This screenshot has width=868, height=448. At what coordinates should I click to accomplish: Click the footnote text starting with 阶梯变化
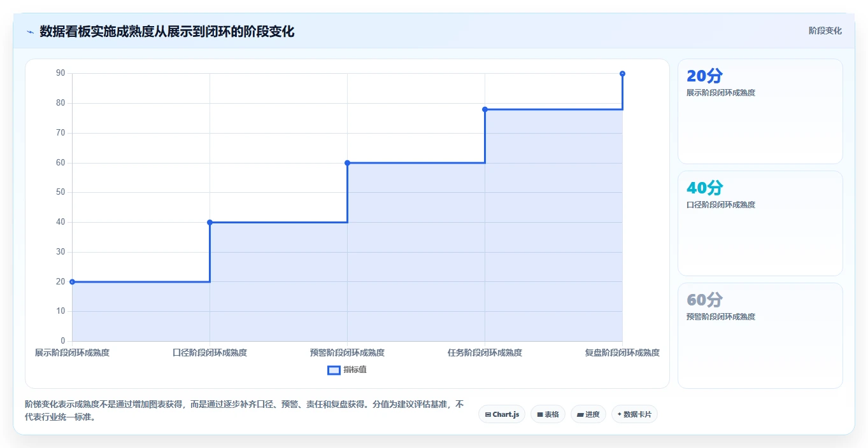tap(245, 411)
